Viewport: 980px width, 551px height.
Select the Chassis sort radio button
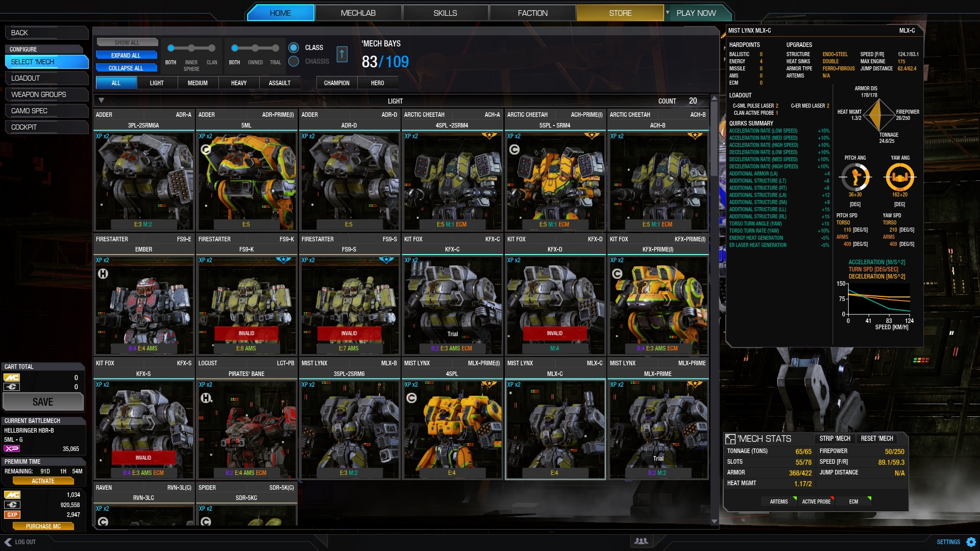click(x=293, y=61)
